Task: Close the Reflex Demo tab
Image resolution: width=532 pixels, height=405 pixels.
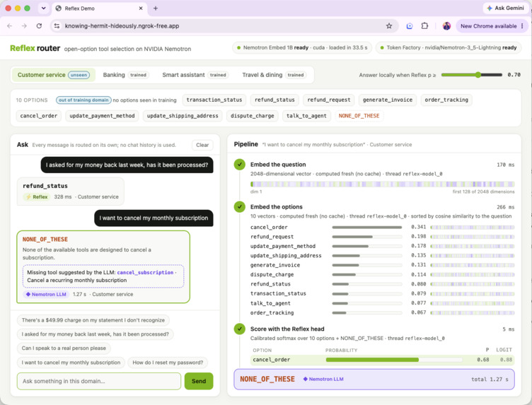Action: [x=141, y=8]
